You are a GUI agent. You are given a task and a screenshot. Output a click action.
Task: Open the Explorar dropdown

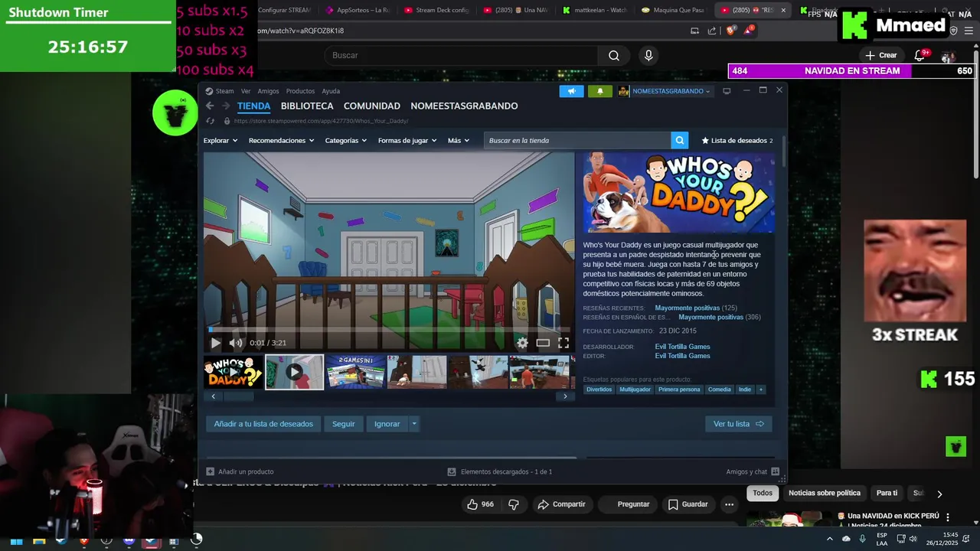220,141
